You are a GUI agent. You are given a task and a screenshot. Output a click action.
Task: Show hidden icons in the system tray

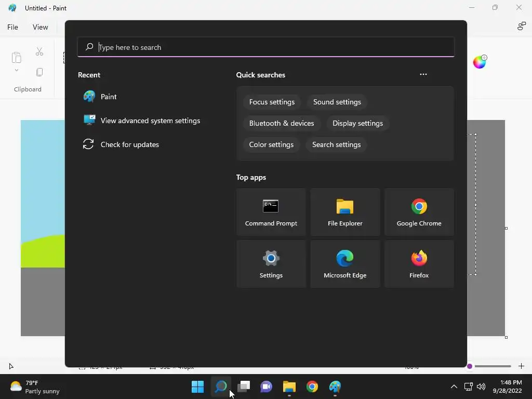(x=454, y=387)
